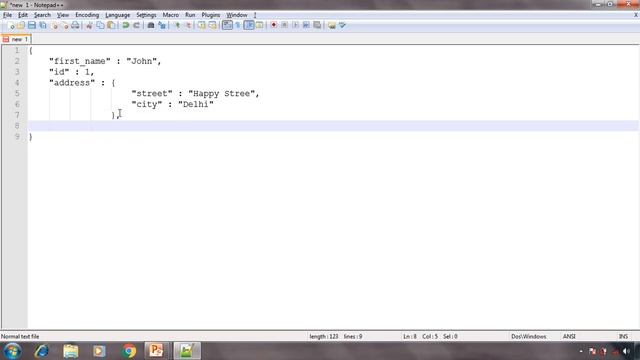Click 'Dos\Windows' line ending indicator
The image size is (640, 360).
click(529, 337)
